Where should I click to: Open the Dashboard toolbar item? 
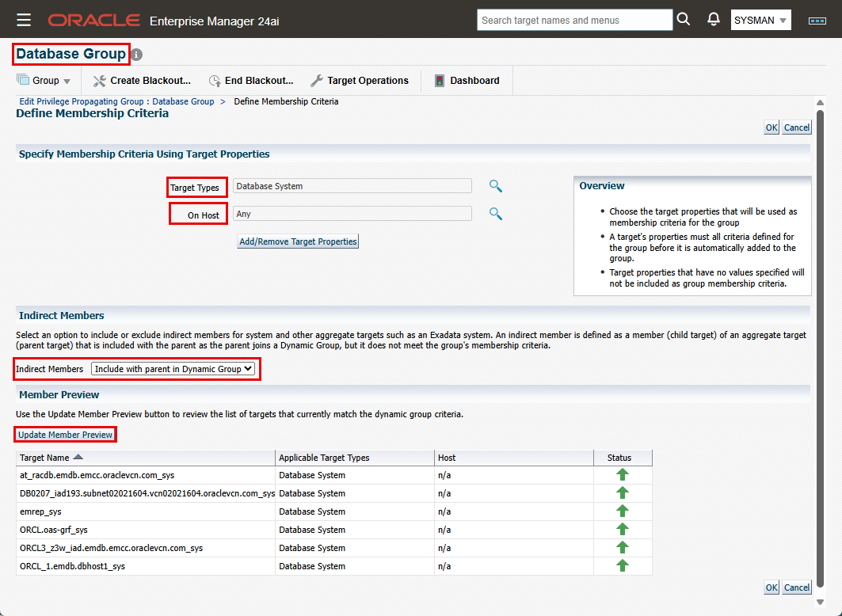[x=467, y=81]
